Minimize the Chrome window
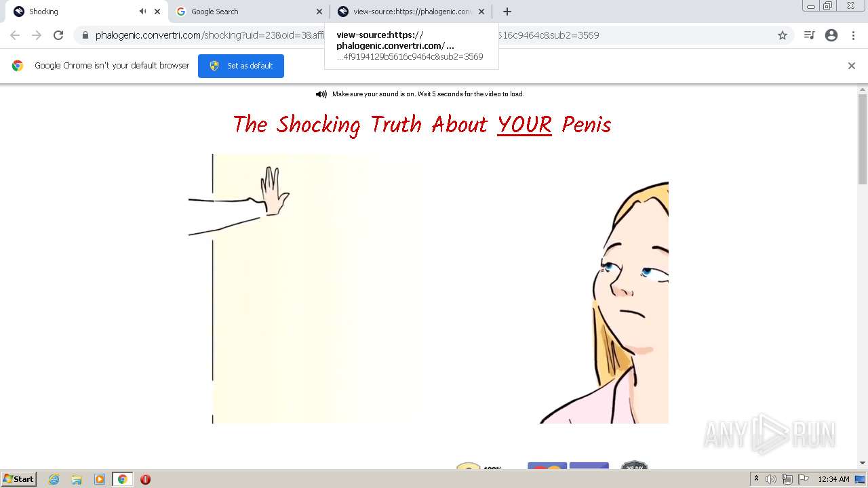 (810, 6)
